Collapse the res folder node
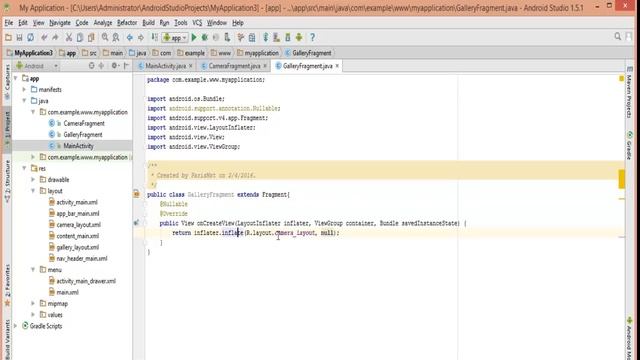640x360 pixels. (24, 168)
